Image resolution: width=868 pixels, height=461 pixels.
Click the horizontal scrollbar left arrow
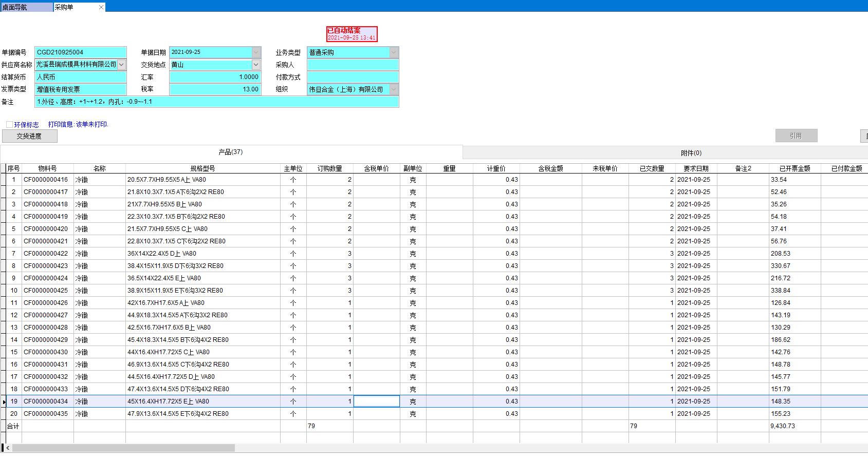click(8, 448)
